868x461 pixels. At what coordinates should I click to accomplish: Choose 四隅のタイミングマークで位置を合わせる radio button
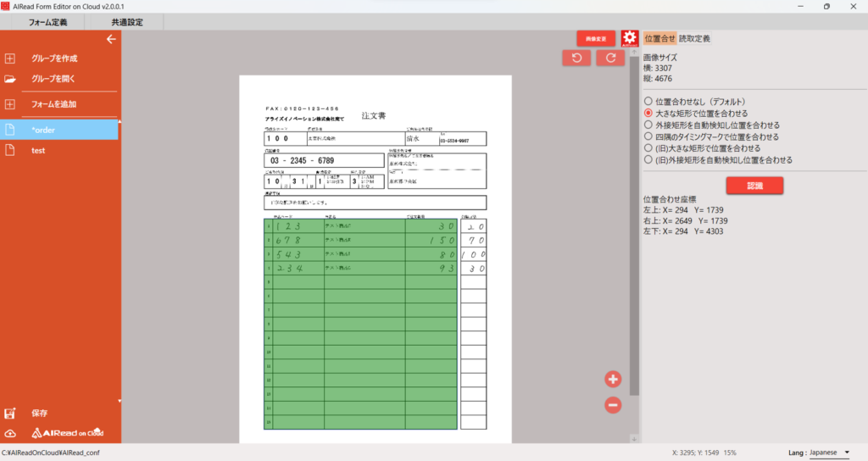648,136
